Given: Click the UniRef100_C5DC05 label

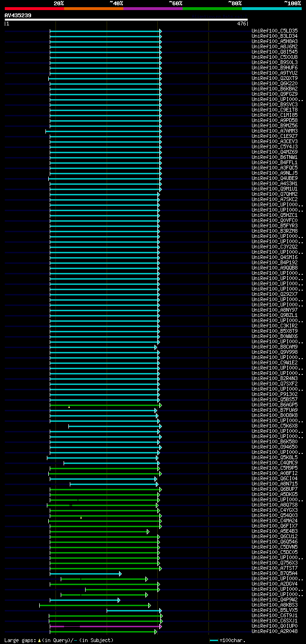Looking at the screenshot, I should (274, 553).
